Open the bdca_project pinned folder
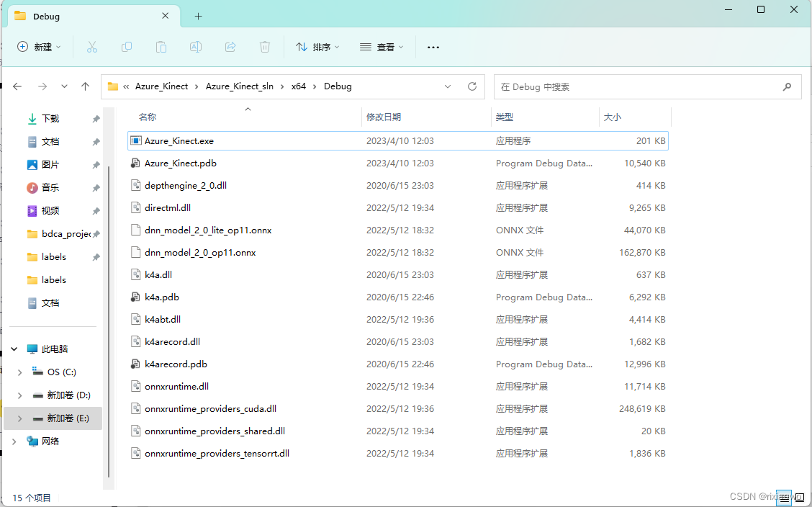The width and height of the screenshot is (812, 507). click(66, 233)
